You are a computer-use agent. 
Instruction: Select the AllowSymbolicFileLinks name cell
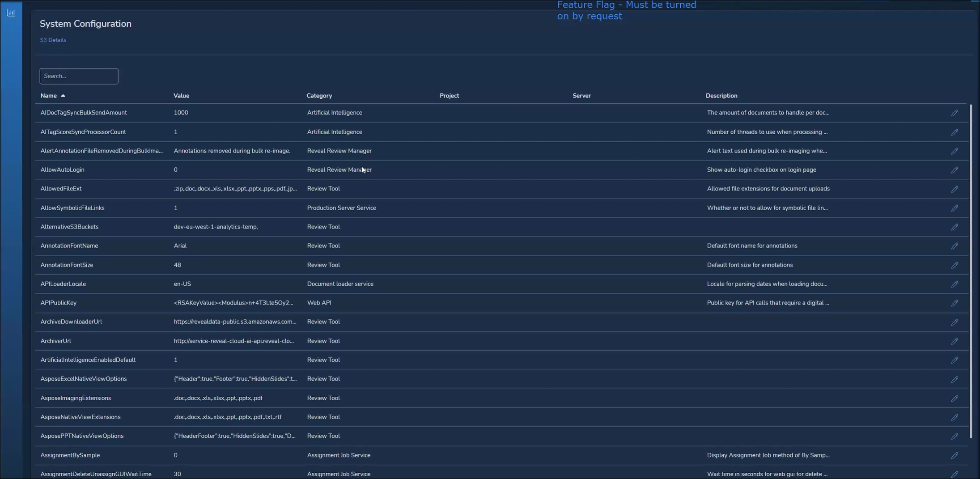click(72, 208)
